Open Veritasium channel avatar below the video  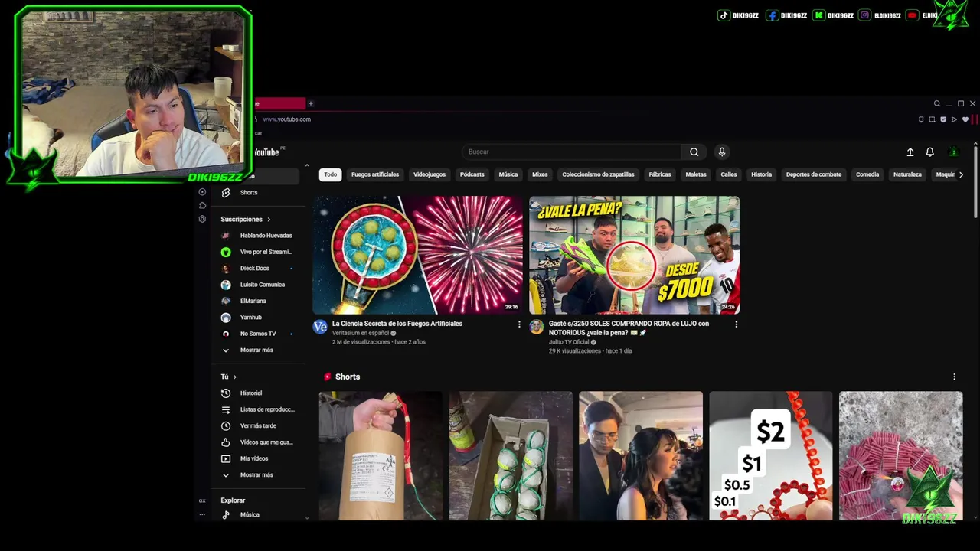tap(320, 327)
